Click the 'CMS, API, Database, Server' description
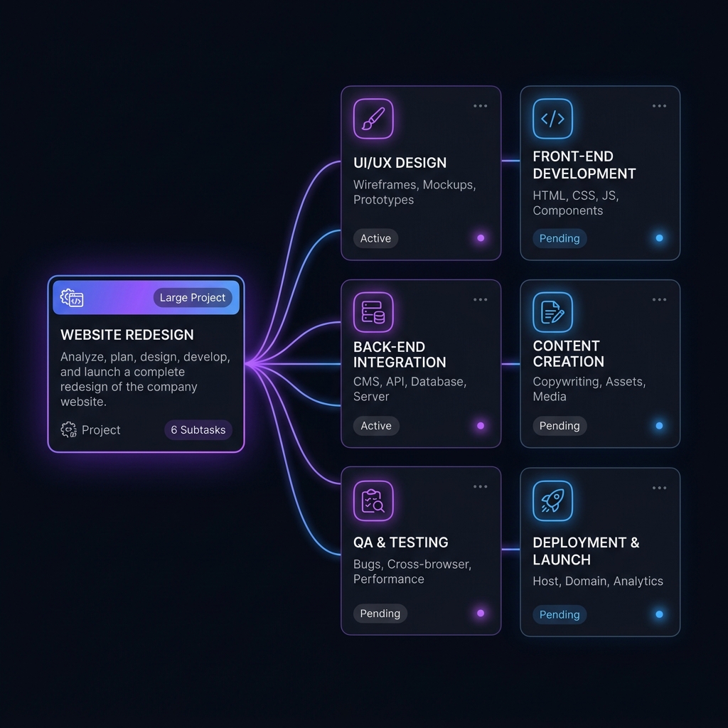728x728 pixels. pos(410,389)
